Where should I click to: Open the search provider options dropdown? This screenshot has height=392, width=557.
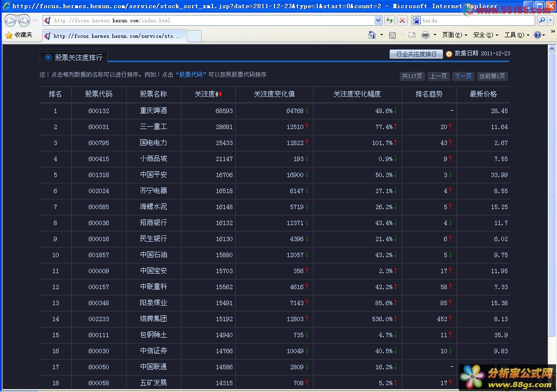550,20
